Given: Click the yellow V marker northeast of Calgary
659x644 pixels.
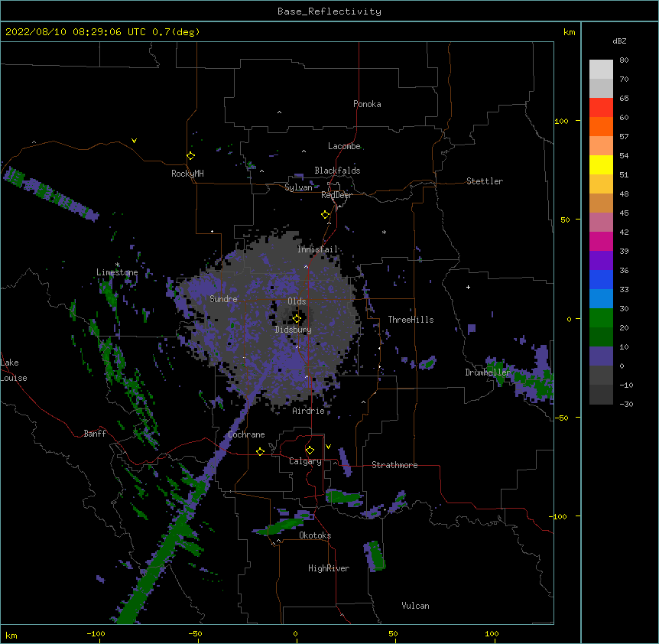Looking at the screenshot, I should click(x=328, y=447).
